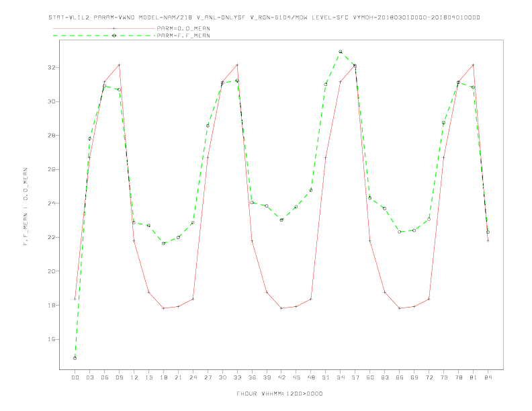Image resolution: width=532 pixels, height=411 pixels.
Task: Click the x-axis forecast hour 06 label
Action: [105, 377]
